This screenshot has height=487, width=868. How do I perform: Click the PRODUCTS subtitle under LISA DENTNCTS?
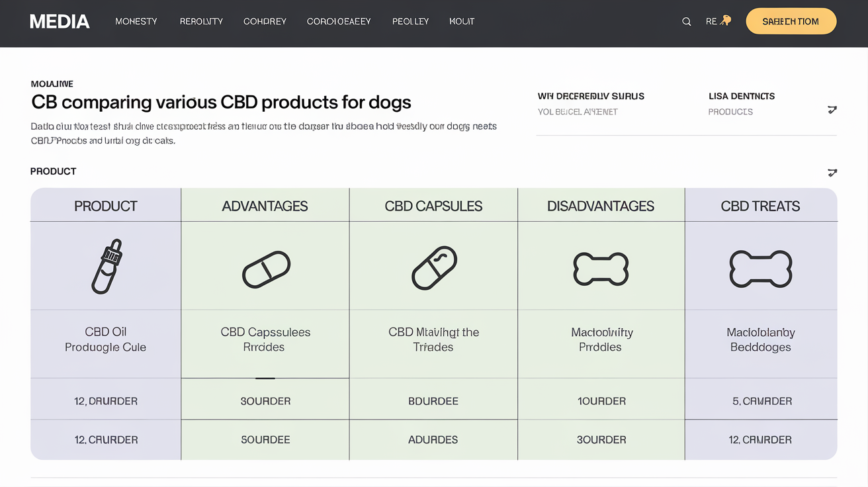pos(730,112)
